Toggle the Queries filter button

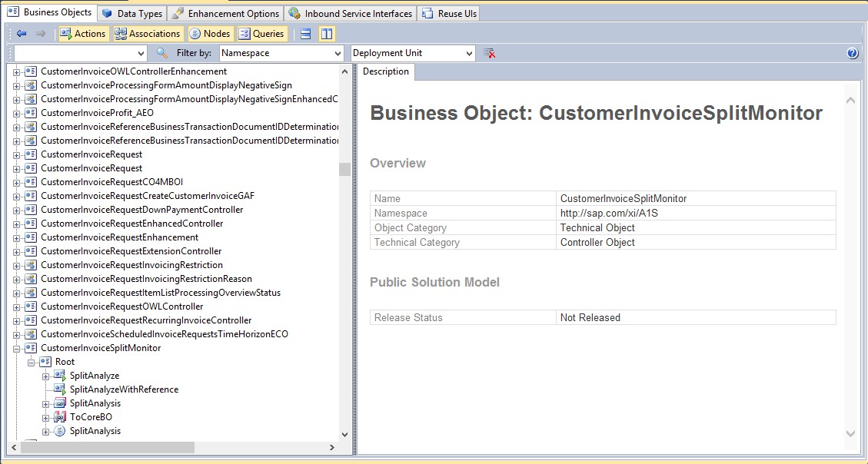[x=261, y=34]
